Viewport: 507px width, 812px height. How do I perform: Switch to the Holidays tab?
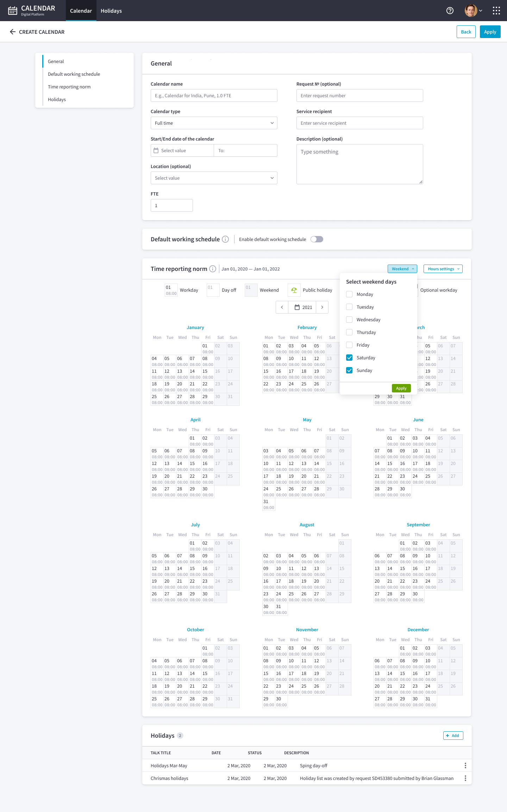(111, 11)
